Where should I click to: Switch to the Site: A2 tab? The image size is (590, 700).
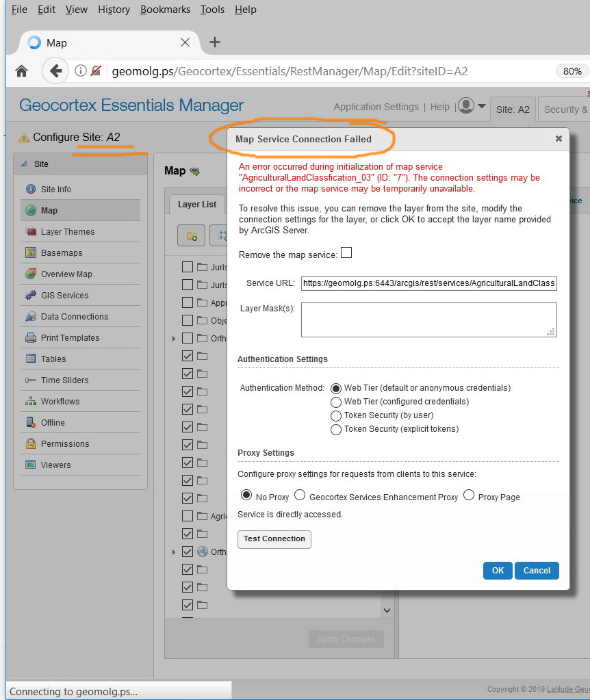tap(512, 109)
